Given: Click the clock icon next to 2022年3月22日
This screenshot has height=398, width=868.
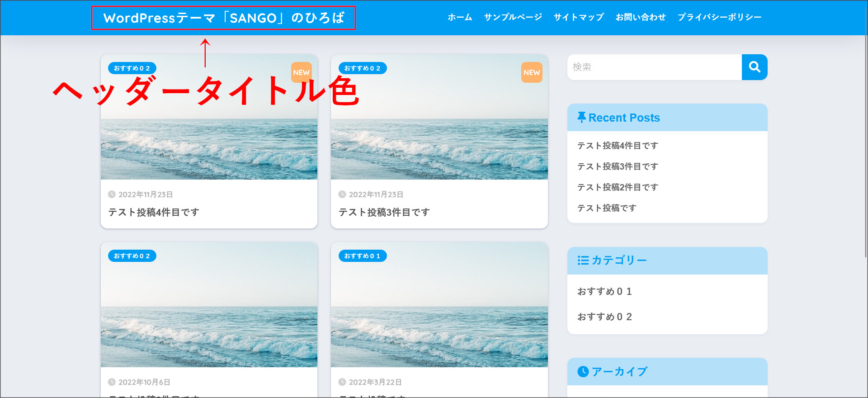Looking at the screenshot, I should (342, 382).
